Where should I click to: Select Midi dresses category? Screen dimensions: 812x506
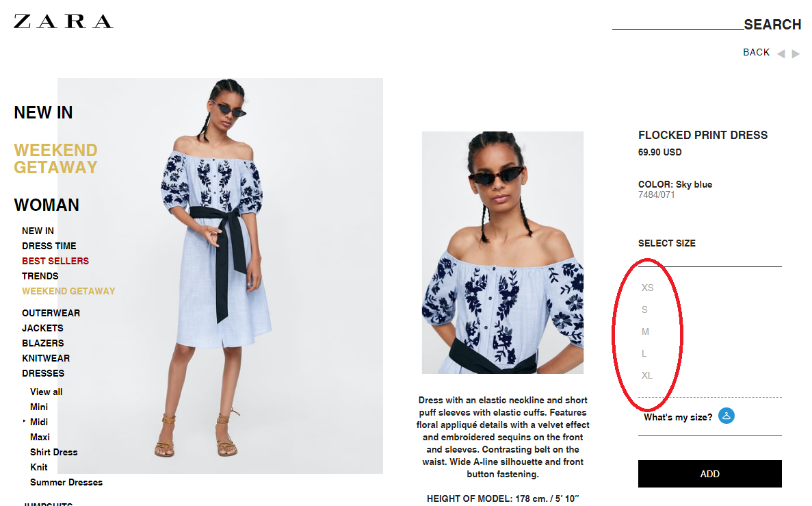(x=39, y=422)
